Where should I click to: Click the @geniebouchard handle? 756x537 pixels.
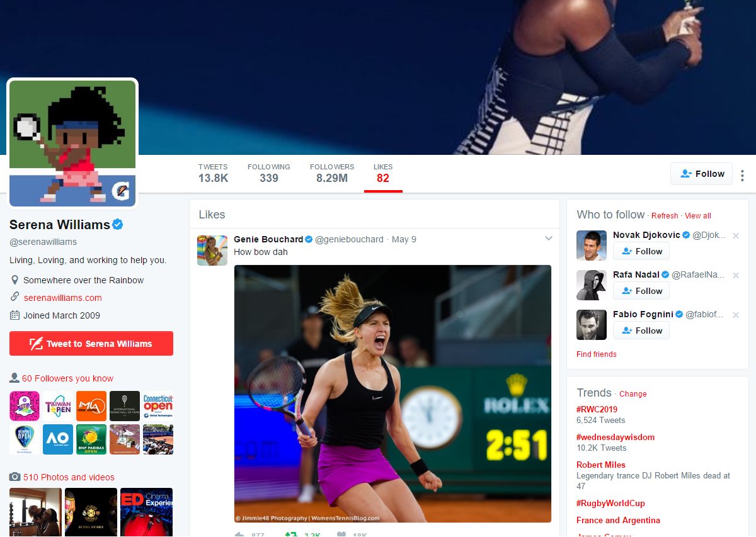click(349, 239)
